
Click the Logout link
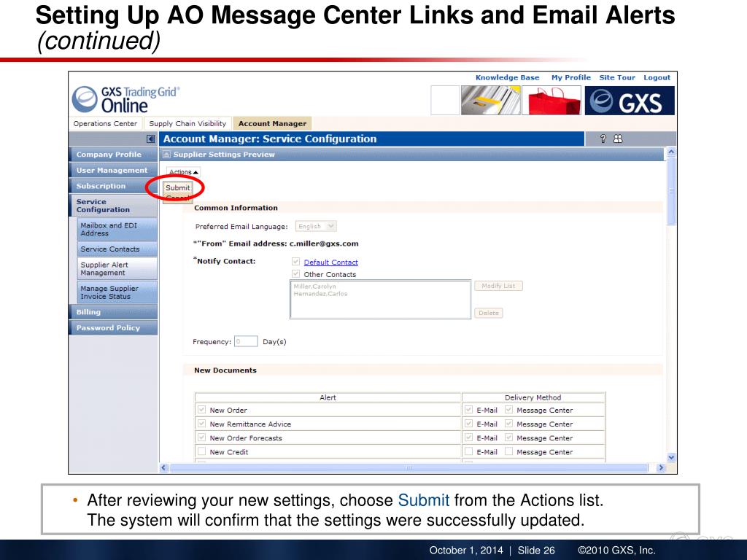(657, 77)
